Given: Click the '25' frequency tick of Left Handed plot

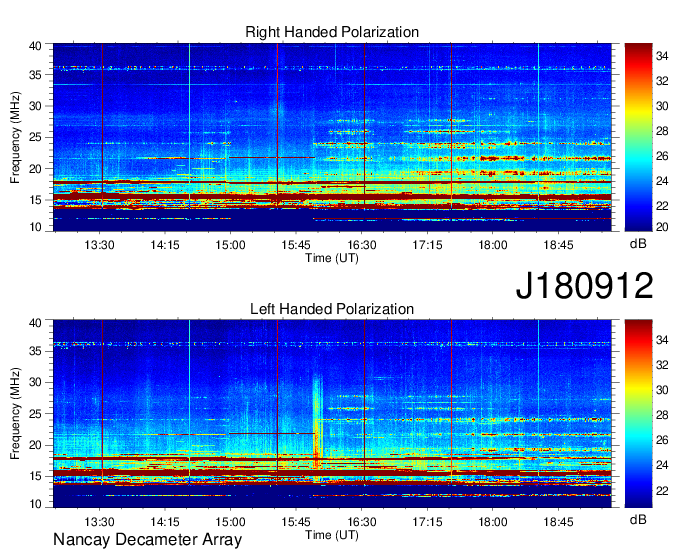Looking at the screenshot, I should (x=35, y=414).
